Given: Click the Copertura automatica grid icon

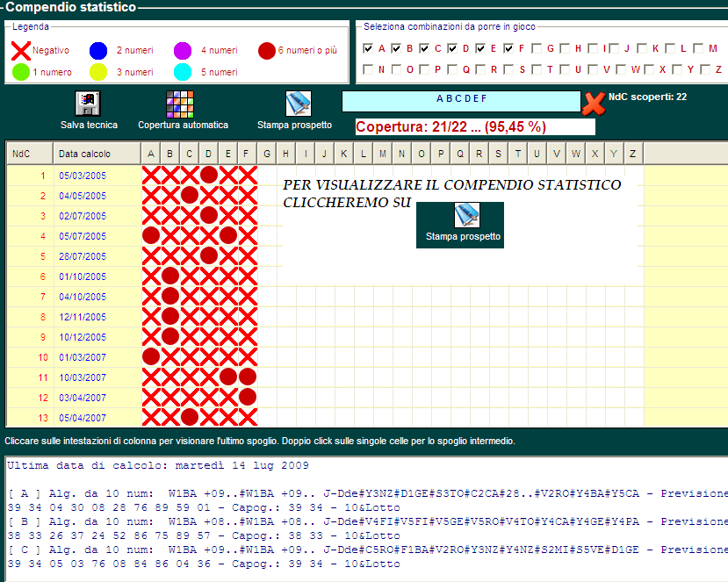Looking at the screenshot, I should click(x=180, y=104).
